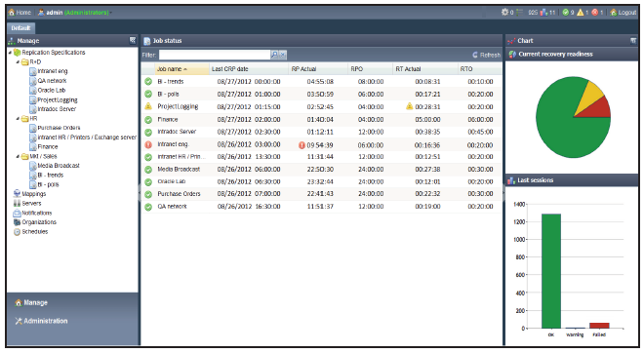Viewport: 644px width, 353px height.
Task: Open Mappings in the tree
Action: (34, 194)
